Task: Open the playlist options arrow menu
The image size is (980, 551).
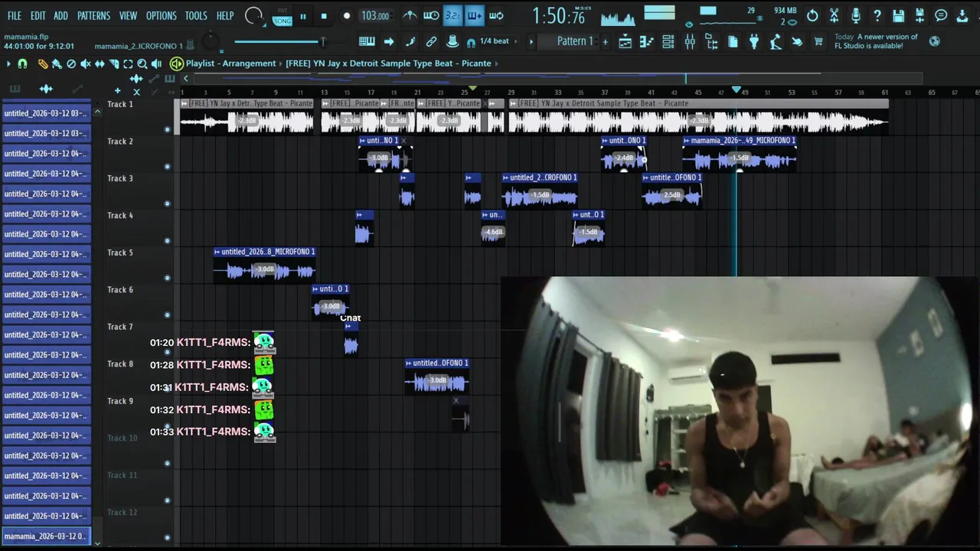Action: (x=8, y=64)
